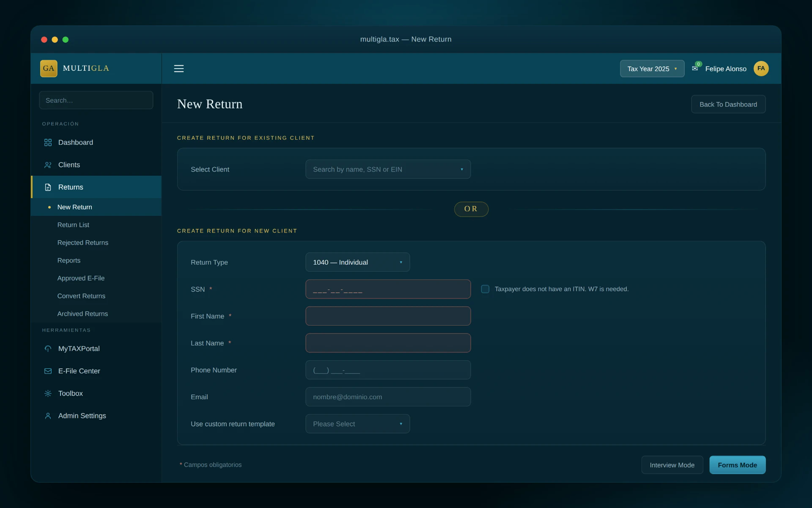Click the Felipe Alonso user name
The width and height of the screenshot is (812, 508).
[x=726, y=69]
